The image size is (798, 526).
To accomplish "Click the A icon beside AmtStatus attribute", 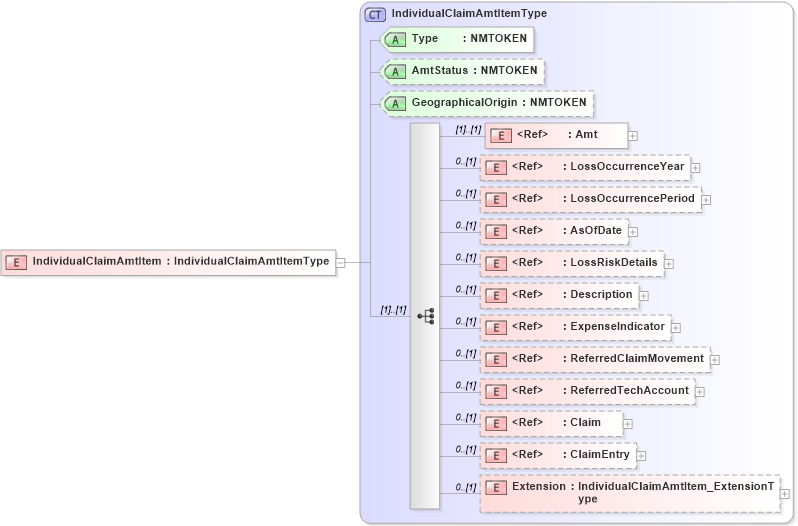I will [x=395, y=72].
